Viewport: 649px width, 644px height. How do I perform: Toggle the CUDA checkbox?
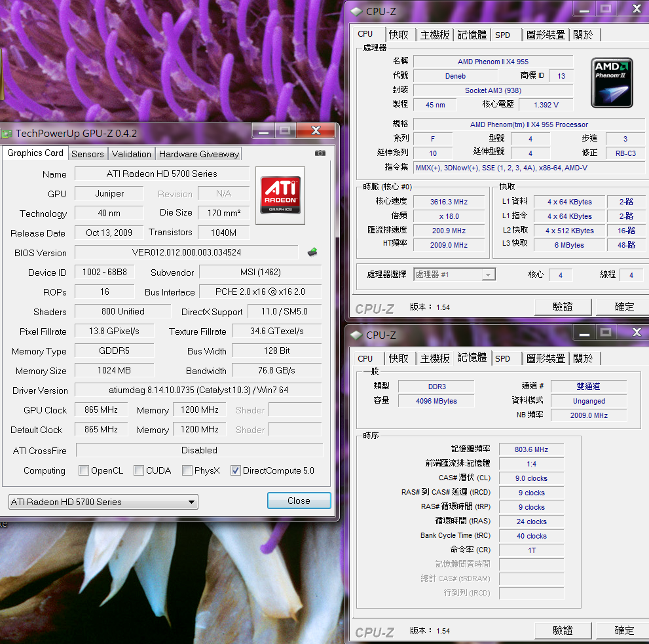(x=139, y=470)
